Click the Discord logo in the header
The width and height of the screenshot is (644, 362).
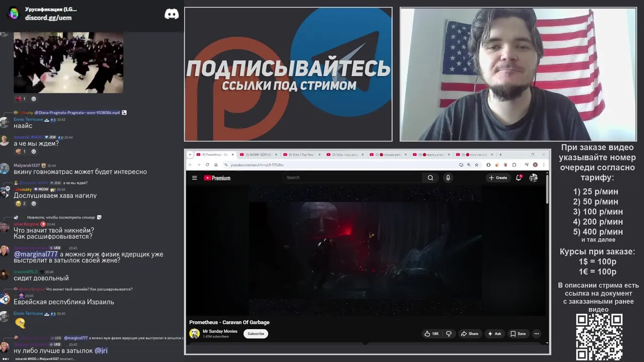click(172, 14)
